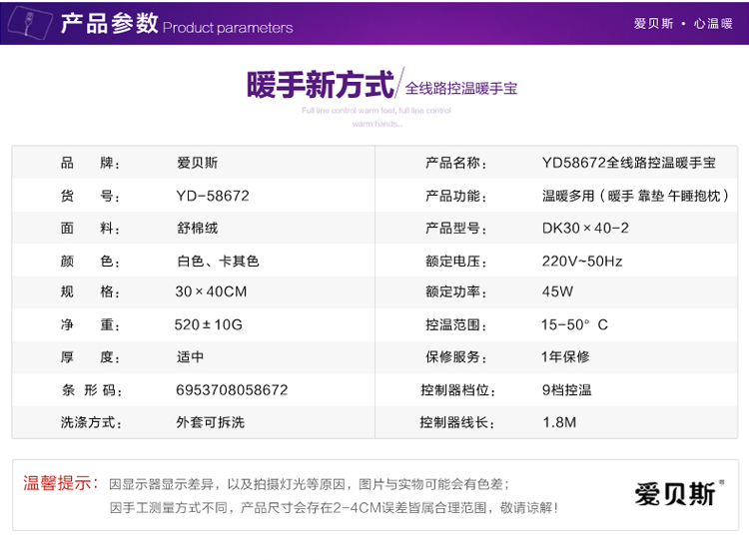Click the 保修服务 label
Image resolution: width=749 pixels, height=560 pixels.
click(x=455, y=357)
